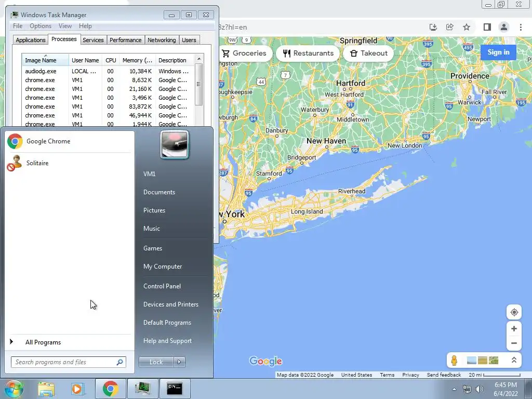532x399 pixels.
Task: Open Task Manager Help menu
Action: 85,26
